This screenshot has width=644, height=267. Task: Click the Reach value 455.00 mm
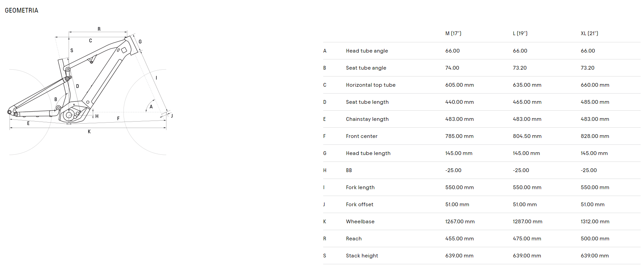(x=459, y=239)
